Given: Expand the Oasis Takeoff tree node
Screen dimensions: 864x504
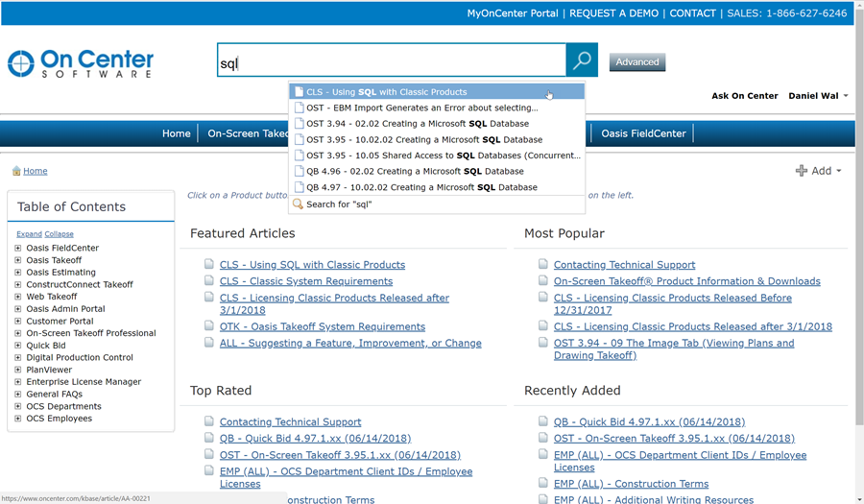Looking at the screenshot, I should (x=17, y=260).
